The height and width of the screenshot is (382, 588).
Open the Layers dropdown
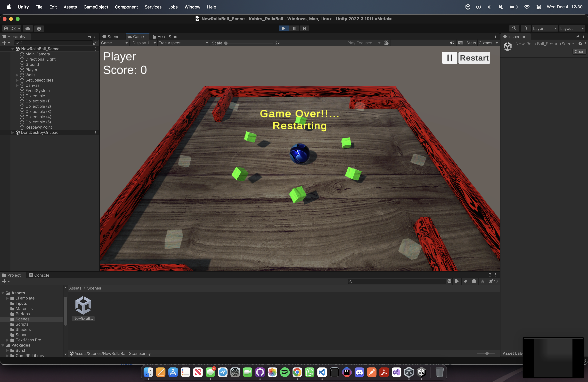(545, 28)
